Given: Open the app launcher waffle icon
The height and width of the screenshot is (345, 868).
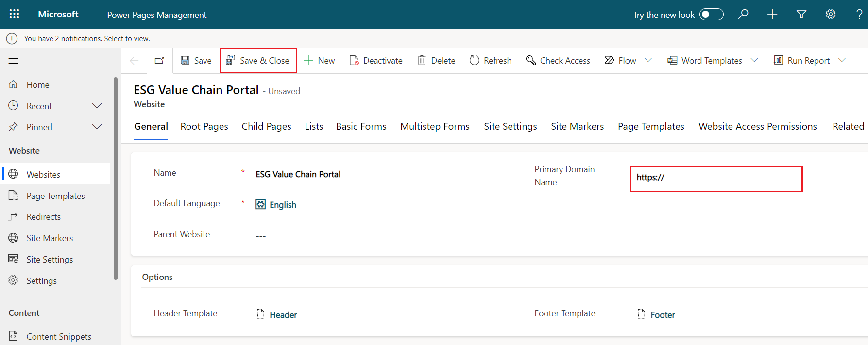Looking at the screenshot, I should (x=14, y=14).
